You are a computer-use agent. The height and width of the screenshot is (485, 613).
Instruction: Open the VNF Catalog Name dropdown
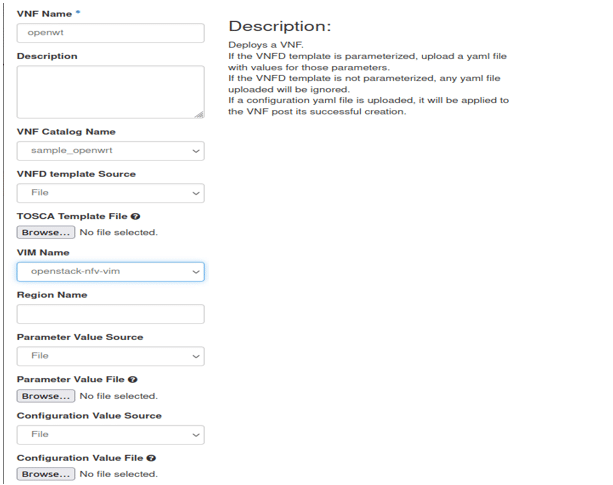[111, 151]
